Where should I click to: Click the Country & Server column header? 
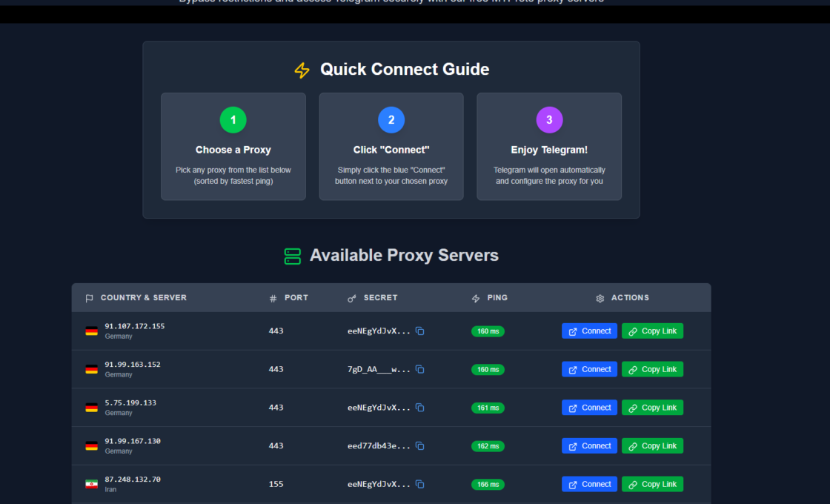(x=136, y=298)
